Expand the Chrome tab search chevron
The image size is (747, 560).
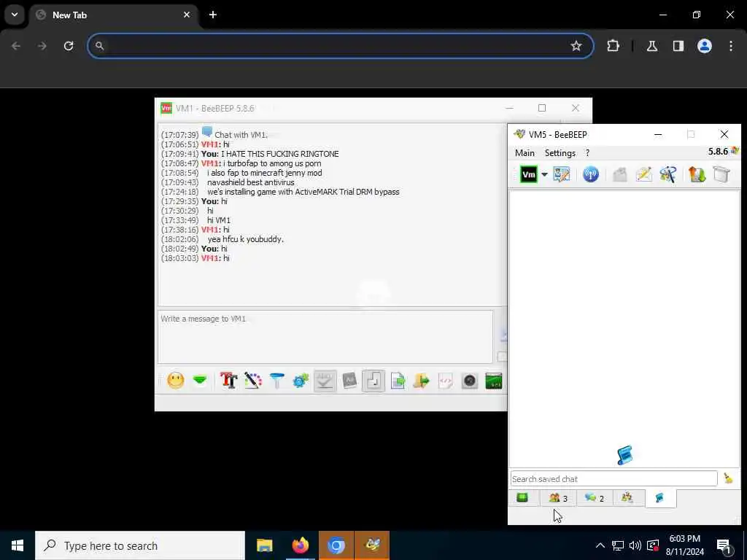(x=15, y=15)
